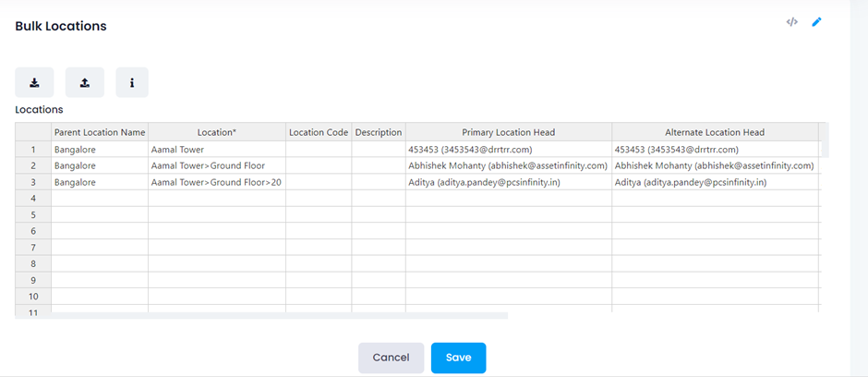Select the Location* column header
The height and width of the screenshot is (377, 868).
point(217,132)
